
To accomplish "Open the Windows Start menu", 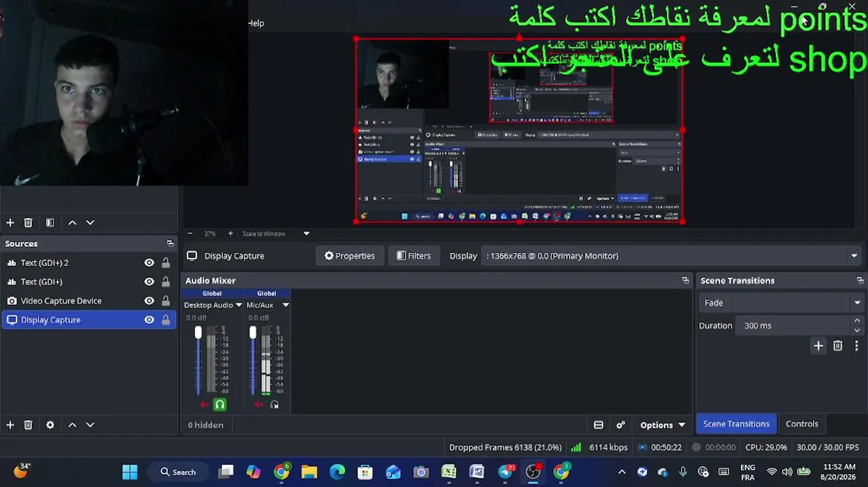I will [130, 472].
